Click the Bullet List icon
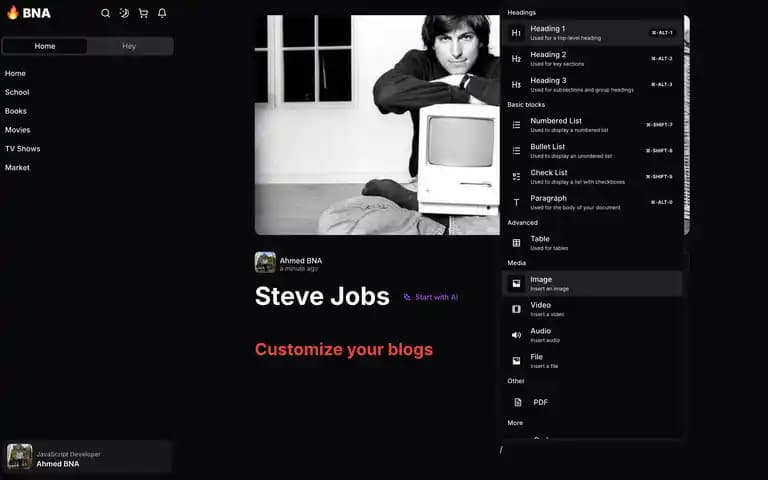 516,151
